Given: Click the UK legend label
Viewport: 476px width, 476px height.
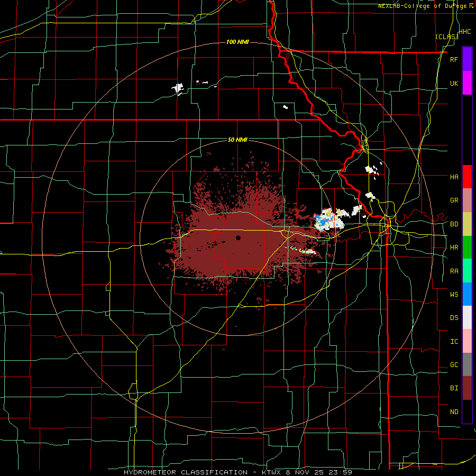Looking at the screenshot, I should coord(454,83).
